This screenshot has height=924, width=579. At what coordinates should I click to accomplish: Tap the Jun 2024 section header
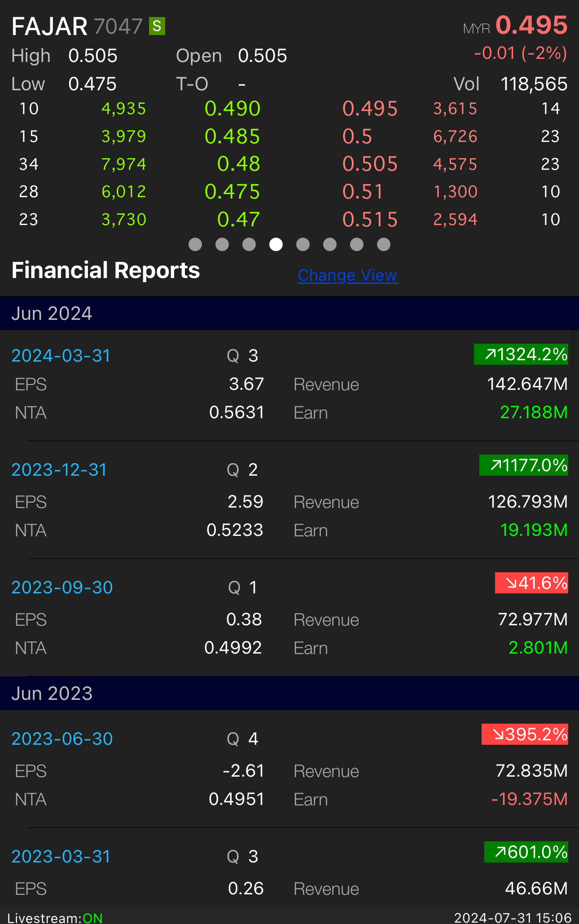click(x=289, y=314)
